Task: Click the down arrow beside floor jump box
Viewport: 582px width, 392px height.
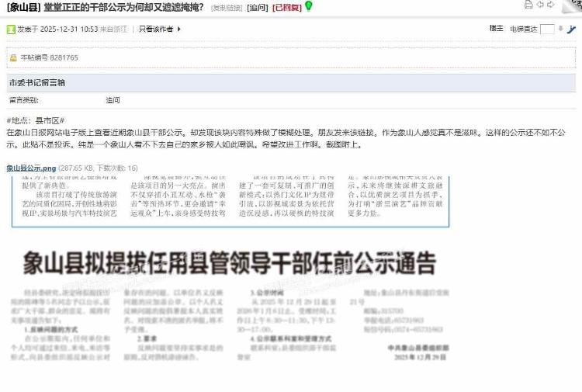Action: pos(560,29)
